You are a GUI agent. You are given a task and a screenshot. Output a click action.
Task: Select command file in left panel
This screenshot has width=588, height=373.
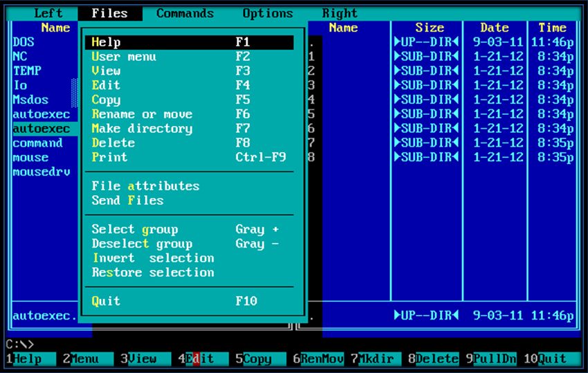pyautogui.click(x=38, y=143)
